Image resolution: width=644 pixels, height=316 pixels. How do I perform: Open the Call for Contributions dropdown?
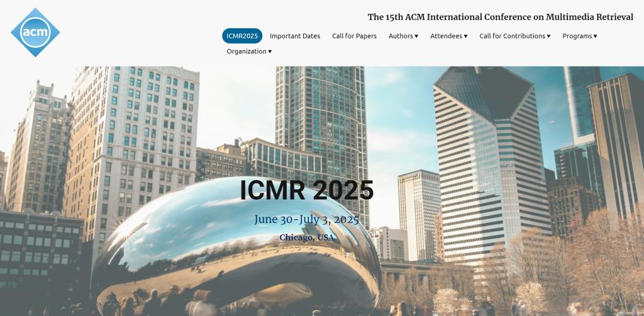tap(515, 36)
